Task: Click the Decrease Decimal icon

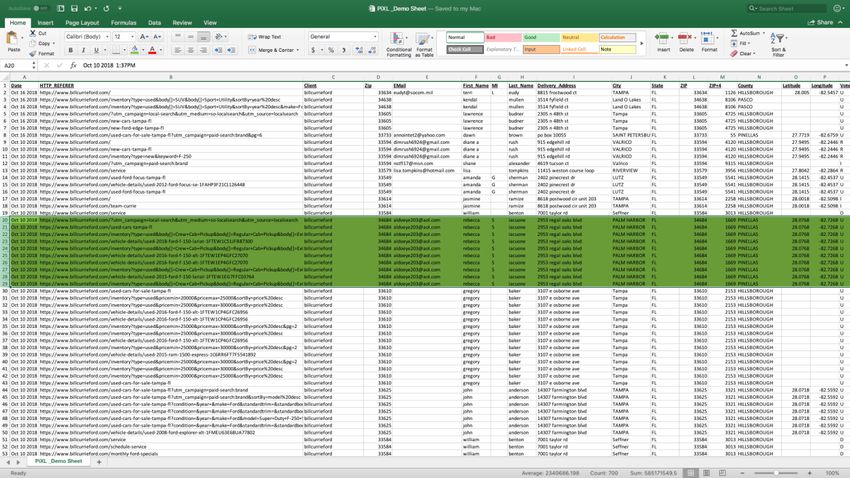Action: [372, 50]
